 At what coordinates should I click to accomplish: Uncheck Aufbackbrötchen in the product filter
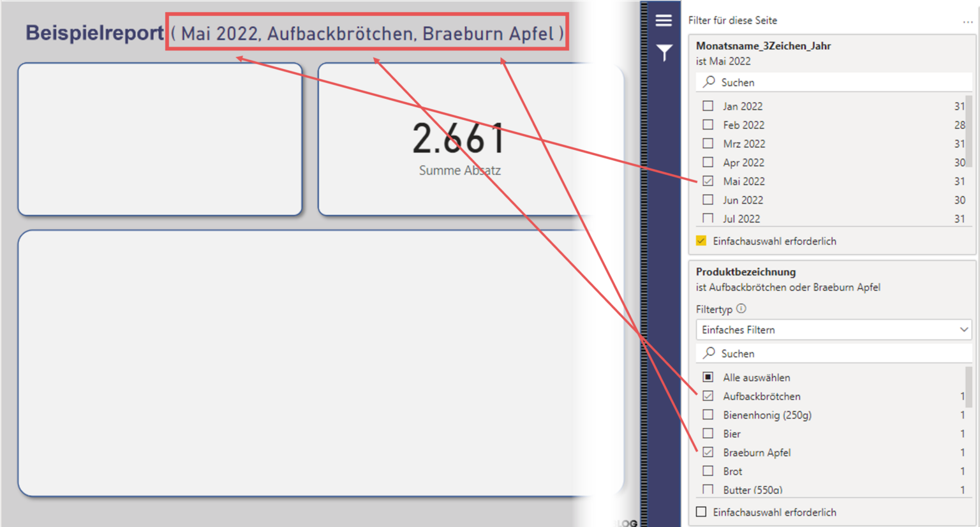pos(708,396)
